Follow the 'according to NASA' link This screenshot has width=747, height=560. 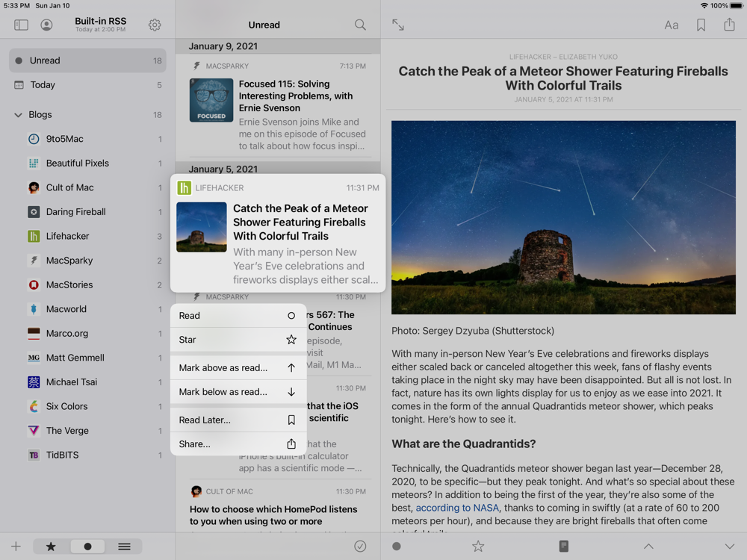click(457, 508)
